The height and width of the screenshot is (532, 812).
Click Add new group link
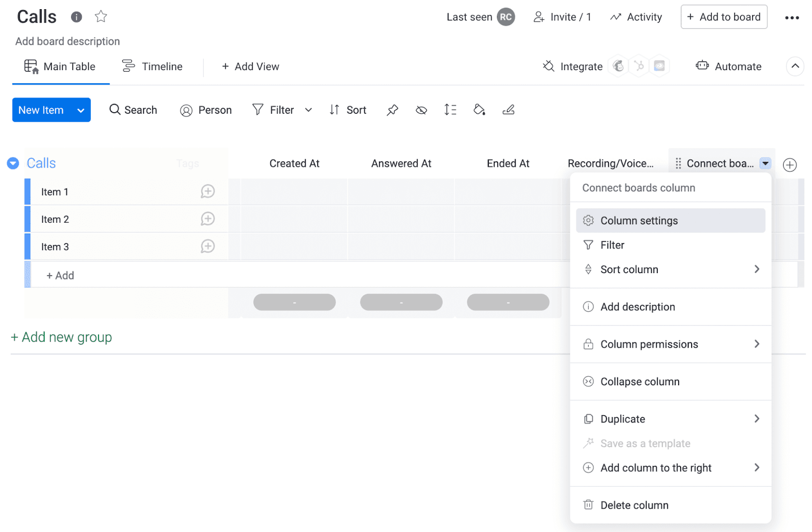pyautogui.click(x=61, y=338)
